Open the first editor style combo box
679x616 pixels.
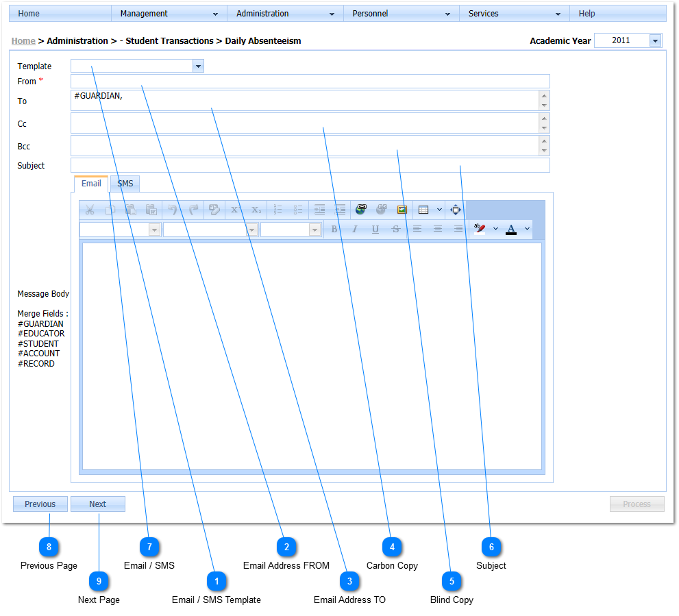point(121,230)
